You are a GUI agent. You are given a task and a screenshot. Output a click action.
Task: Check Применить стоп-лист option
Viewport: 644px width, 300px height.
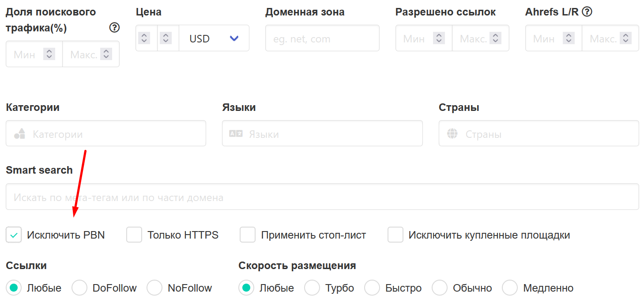point(248,235)
